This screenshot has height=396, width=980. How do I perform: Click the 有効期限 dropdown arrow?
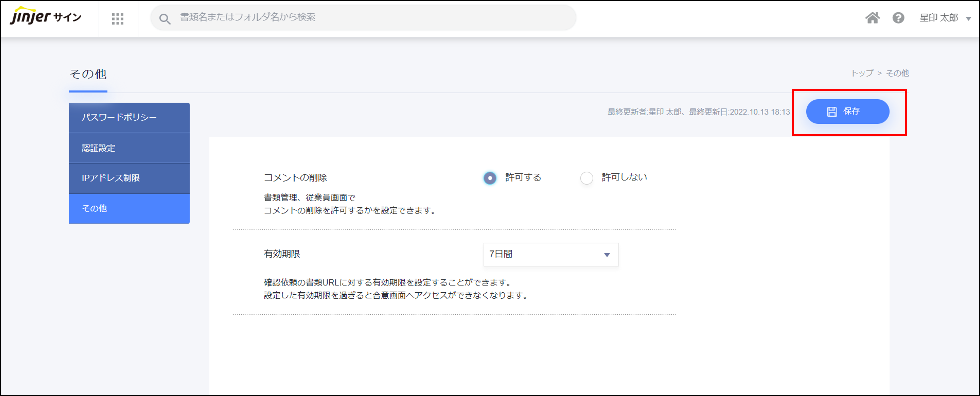[607, 255]
